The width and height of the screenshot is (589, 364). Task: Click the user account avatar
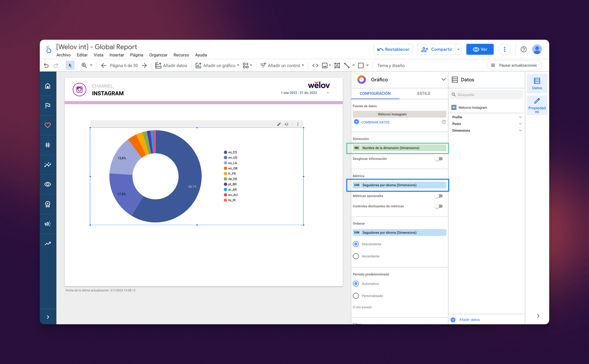[x=537, y=49]
